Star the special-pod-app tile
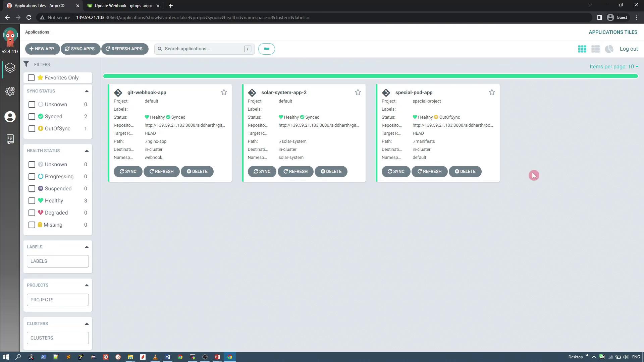The image size is (644, 362). pyautogui.click(x=492, y=92)
